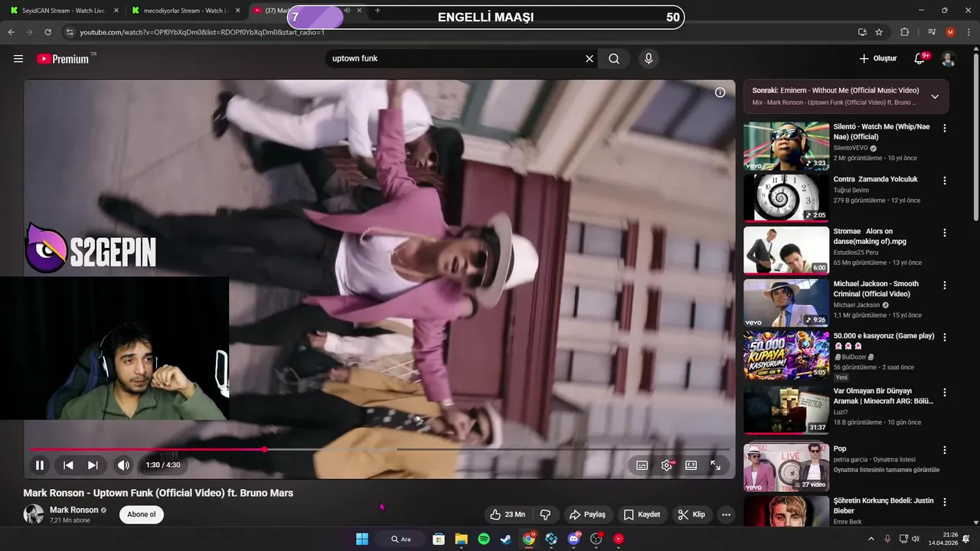This screenshot has height=551, width=980.
Task: Open options for Minecraft ARG video
Action: click(944, 393)
